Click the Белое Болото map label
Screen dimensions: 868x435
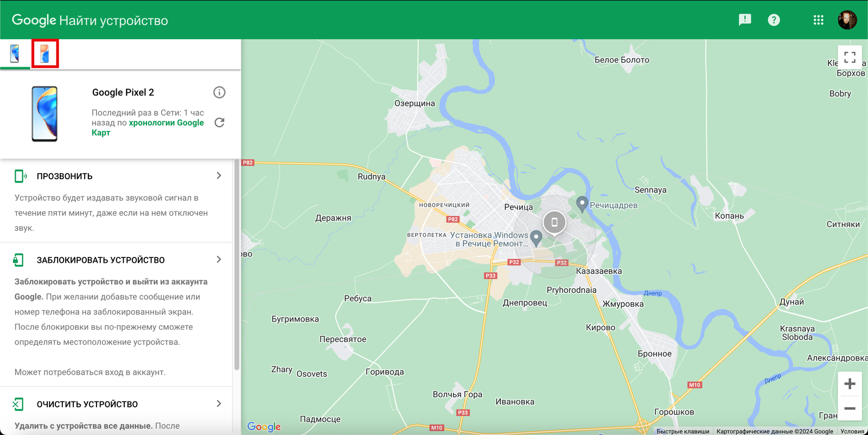point(622,60)
